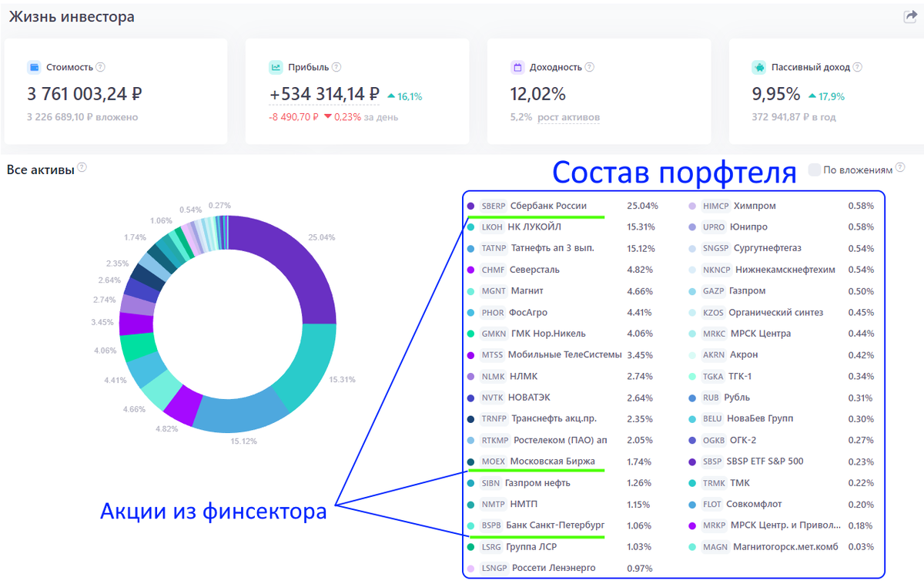
Task: Open the SBSP ETF S&P 500 row
Action: click(x=781, y=461)
